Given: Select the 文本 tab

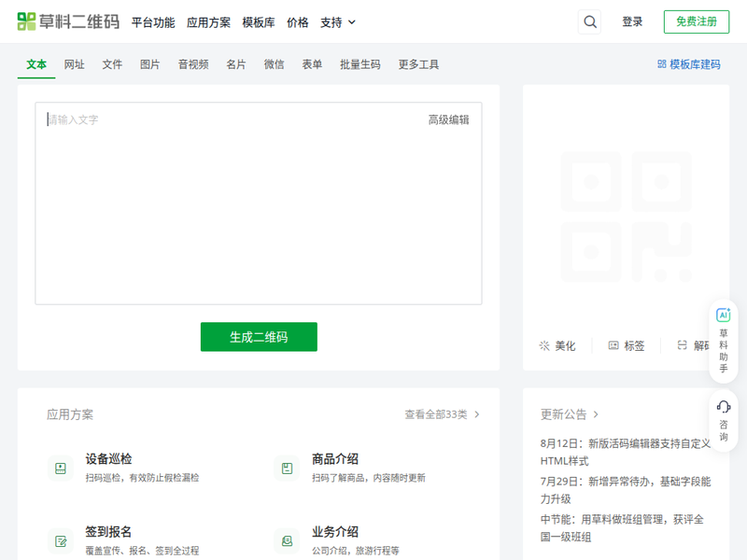Looking at the screenshot, I should click(x=36, y=64).
